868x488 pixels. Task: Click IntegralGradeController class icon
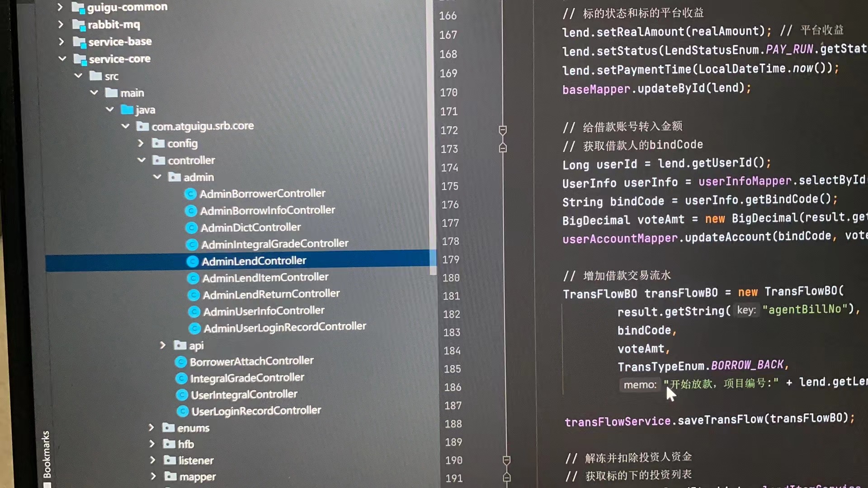(181, 378)
